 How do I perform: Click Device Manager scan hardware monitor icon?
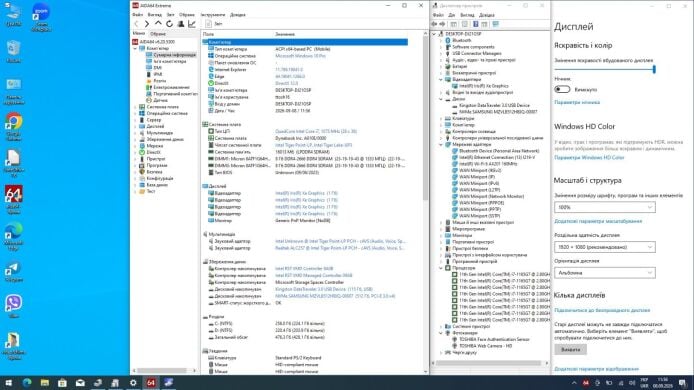496,24
